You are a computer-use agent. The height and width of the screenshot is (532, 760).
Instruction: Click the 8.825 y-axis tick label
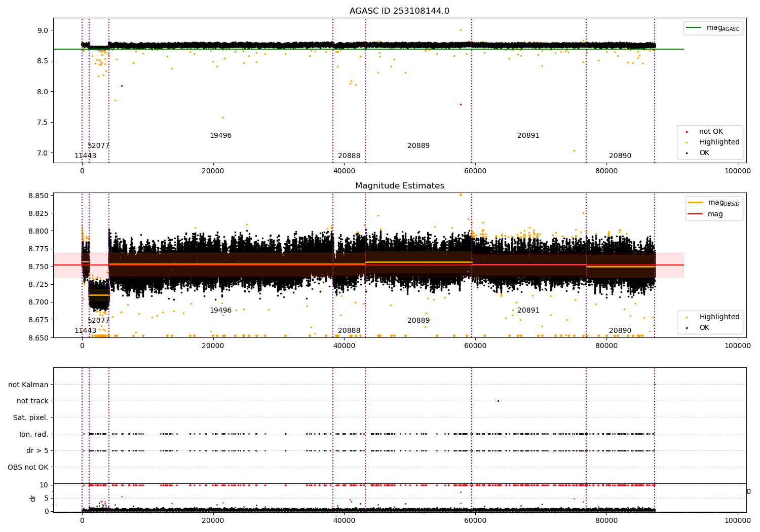(39, 213)
